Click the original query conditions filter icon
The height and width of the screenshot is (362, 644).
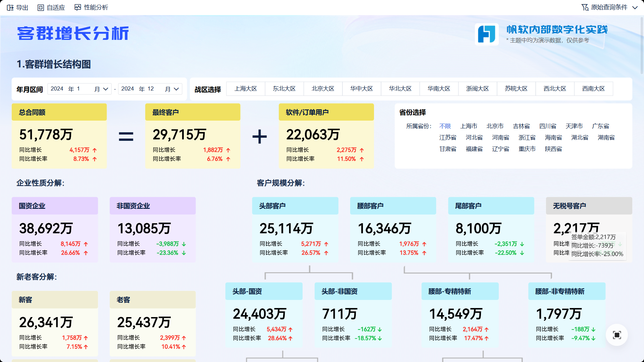click(x=585, y=7)
